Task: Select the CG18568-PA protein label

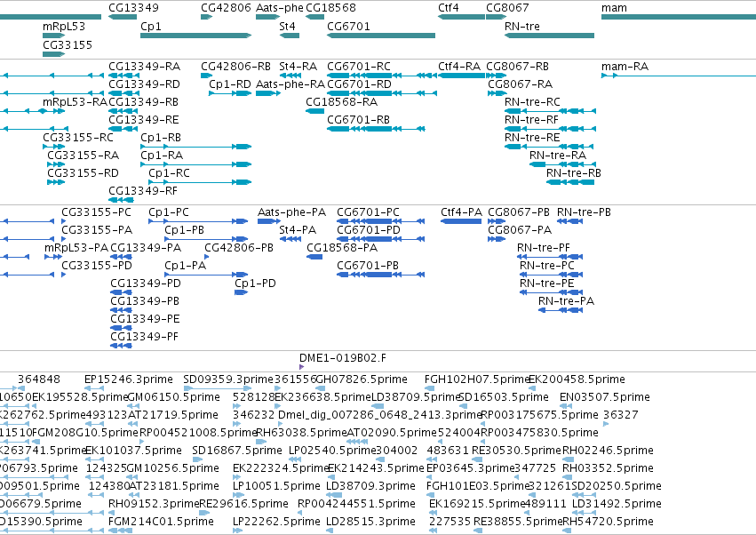Action: tap(342, 248)
